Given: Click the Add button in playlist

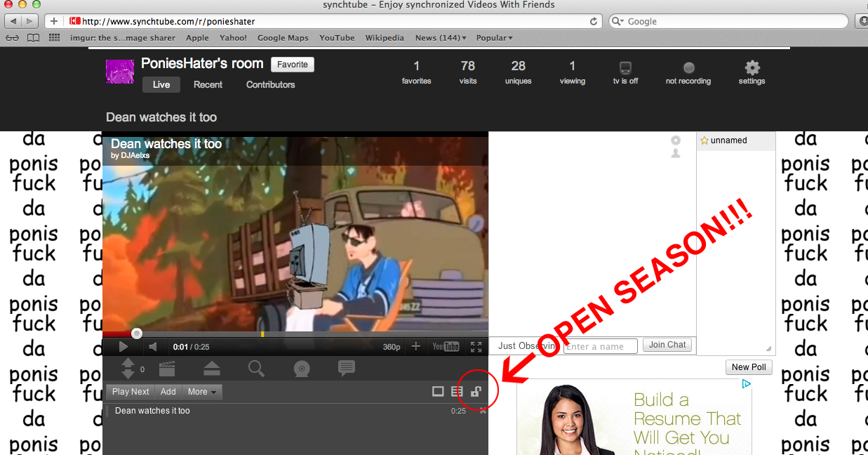Looking at the screenshot, I should click(x=168, y=392).
